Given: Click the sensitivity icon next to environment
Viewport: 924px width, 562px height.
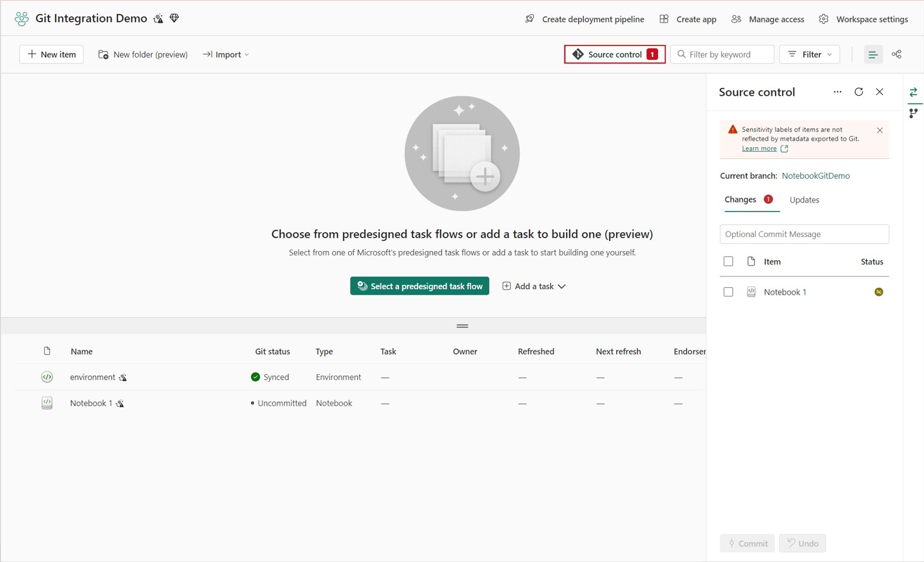Looking at the screenshot, I should coord(123,378).
